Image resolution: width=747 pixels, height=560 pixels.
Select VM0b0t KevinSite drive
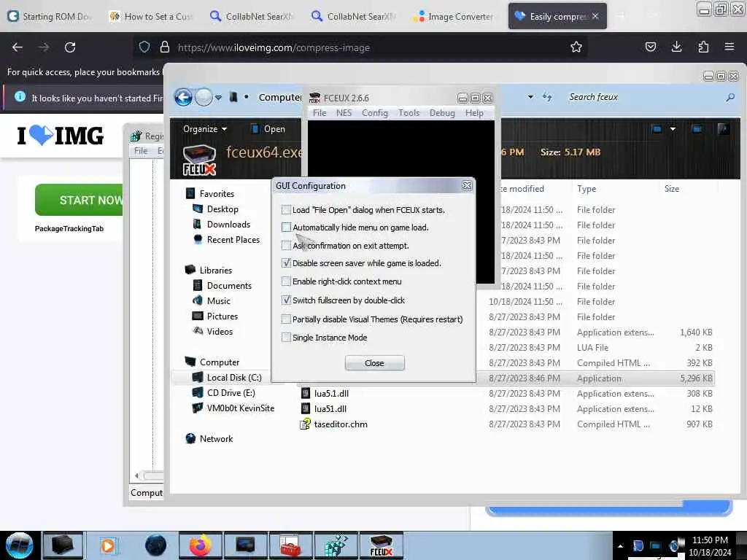pos(233,408)
